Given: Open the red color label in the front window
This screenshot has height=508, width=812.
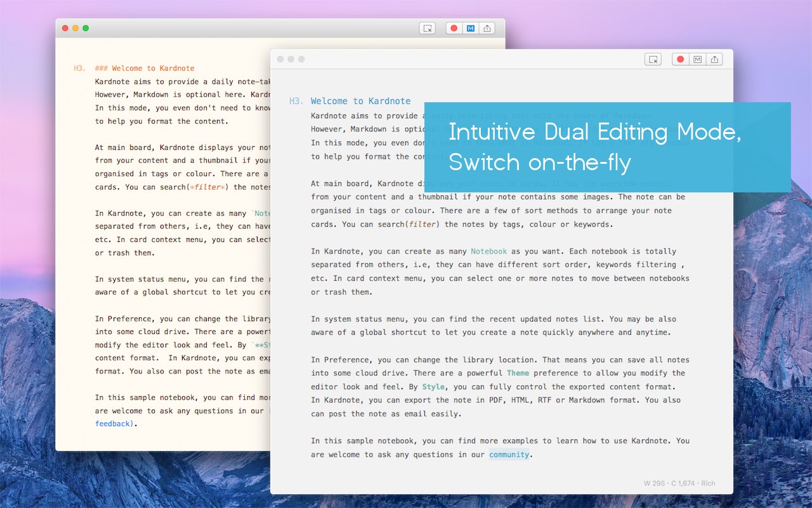Looking at the screenshot, I should (681, 59).
